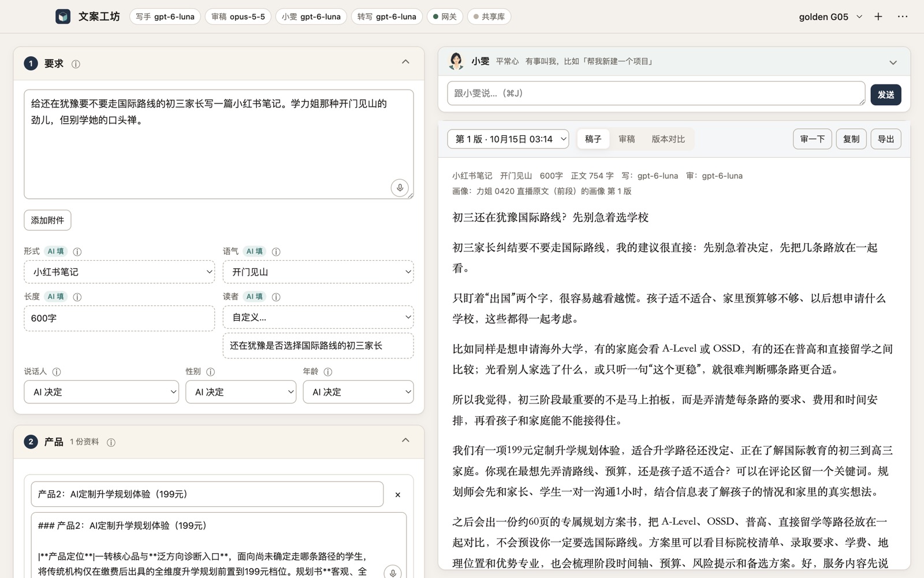924x578 pixels.
Task: Click info icon next to 年龄 label
Action: tap(328, 372)
